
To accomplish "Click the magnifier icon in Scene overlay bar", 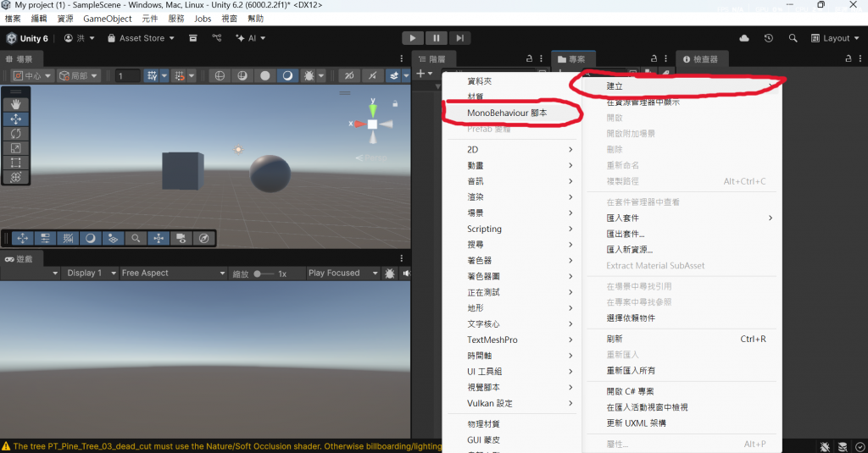I will click(x=136, y=239).
